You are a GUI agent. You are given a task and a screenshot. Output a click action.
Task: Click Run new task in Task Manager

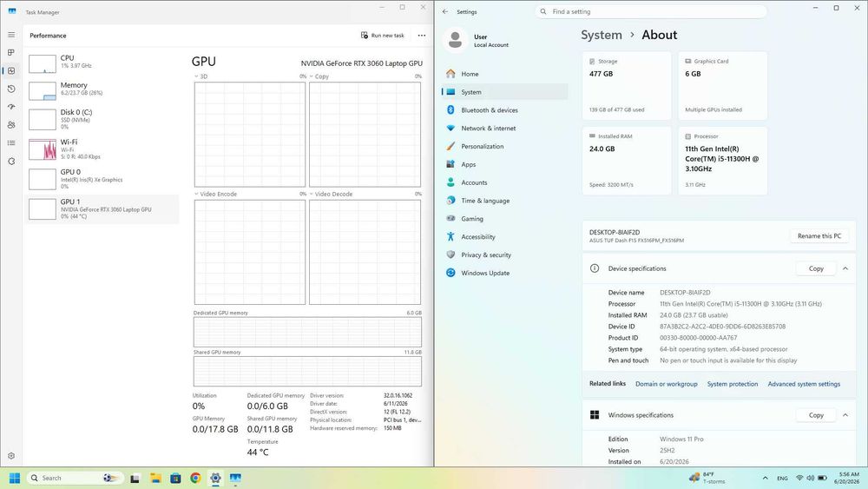(x=383, y=36)
